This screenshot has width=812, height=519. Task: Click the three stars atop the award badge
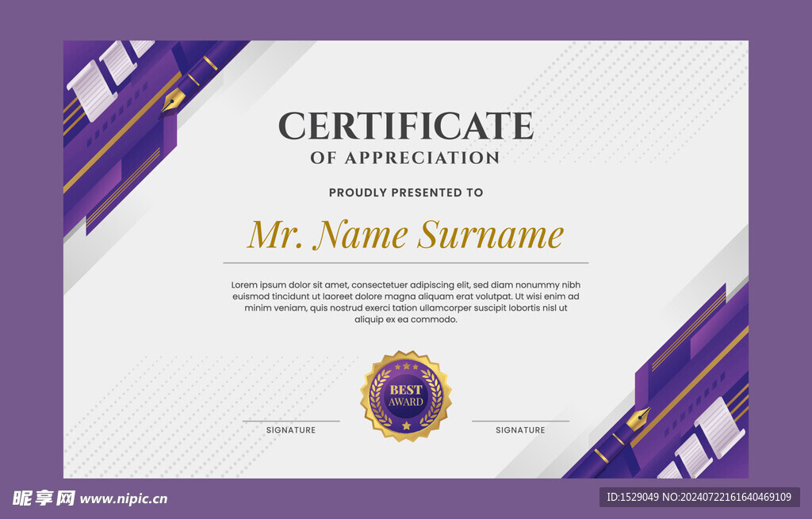406,367
